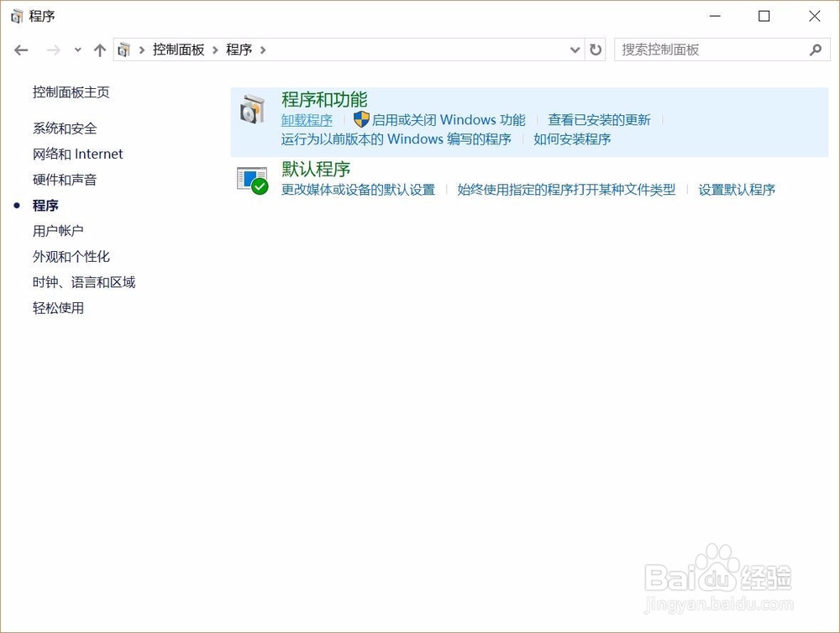Click the refresh icon next to the address bar
Screen dimensions: 840x633
[x=596, y=50]
